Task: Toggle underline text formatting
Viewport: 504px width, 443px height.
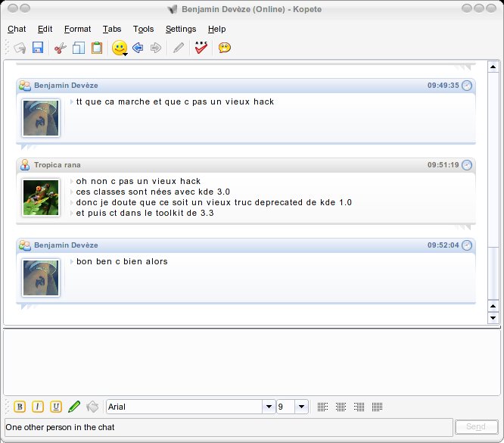Action: pos(56,407)
